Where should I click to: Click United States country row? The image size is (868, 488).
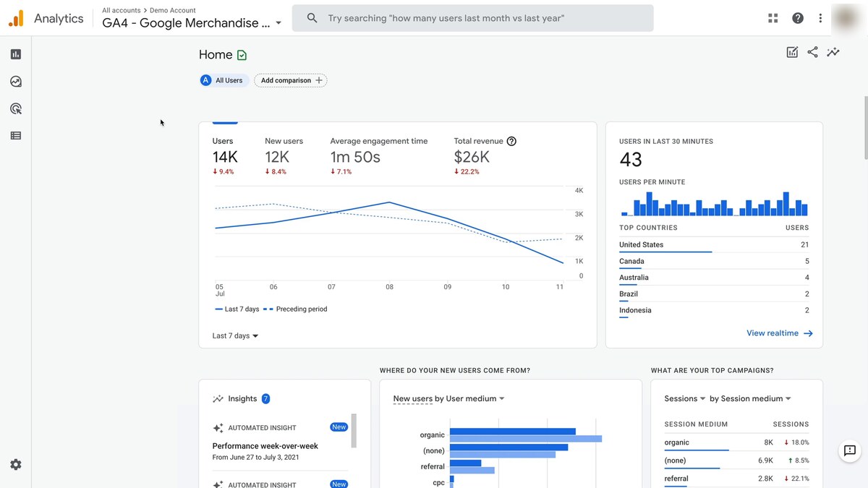click(714, 245)
